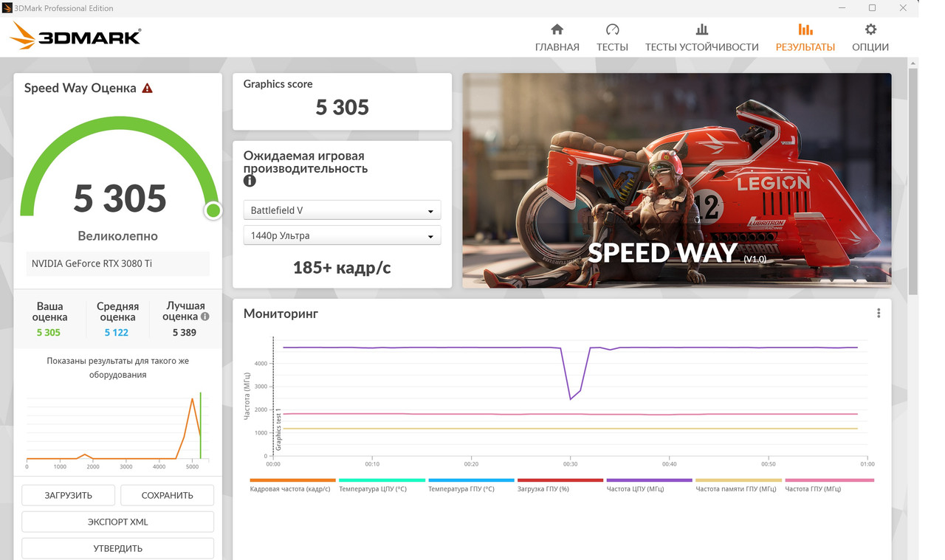This screenshot has width=945, height=560.
Task: Open the Battlefield V game dropdown
Action: [x=342, y=210]
